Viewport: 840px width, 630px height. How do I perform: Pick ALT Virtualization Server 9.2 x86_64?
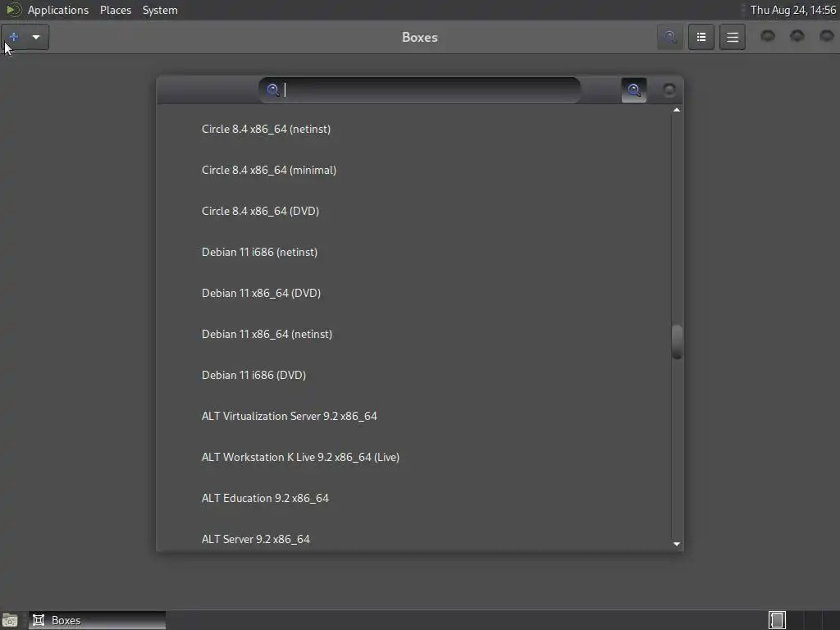(x=413, y=416)
